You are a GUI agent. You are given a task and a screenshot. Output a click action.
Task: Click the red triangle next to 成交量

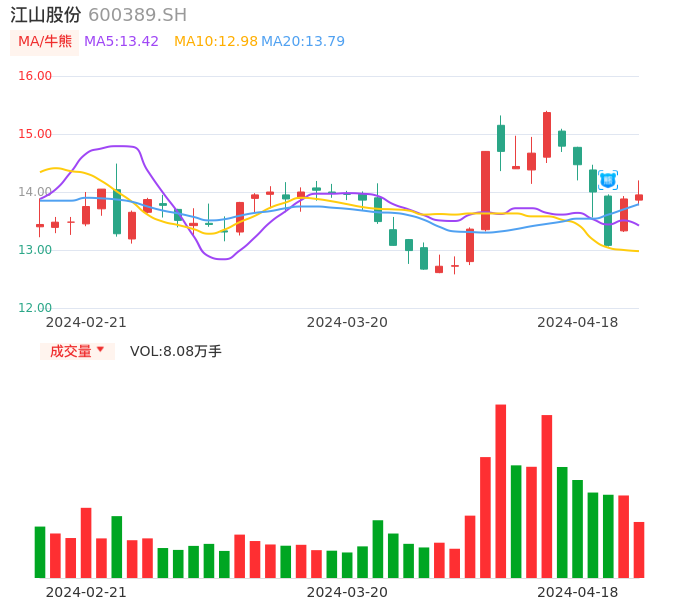pos(100,350)
